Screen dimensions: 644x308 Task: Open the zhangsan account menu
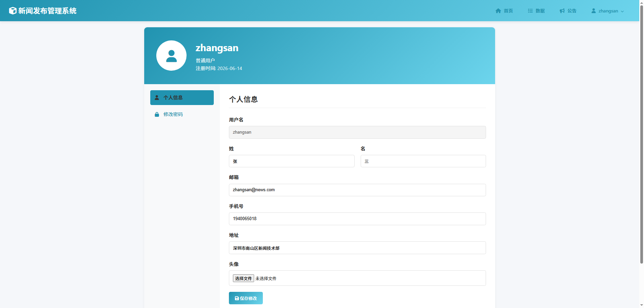click(x=608, y=11)
